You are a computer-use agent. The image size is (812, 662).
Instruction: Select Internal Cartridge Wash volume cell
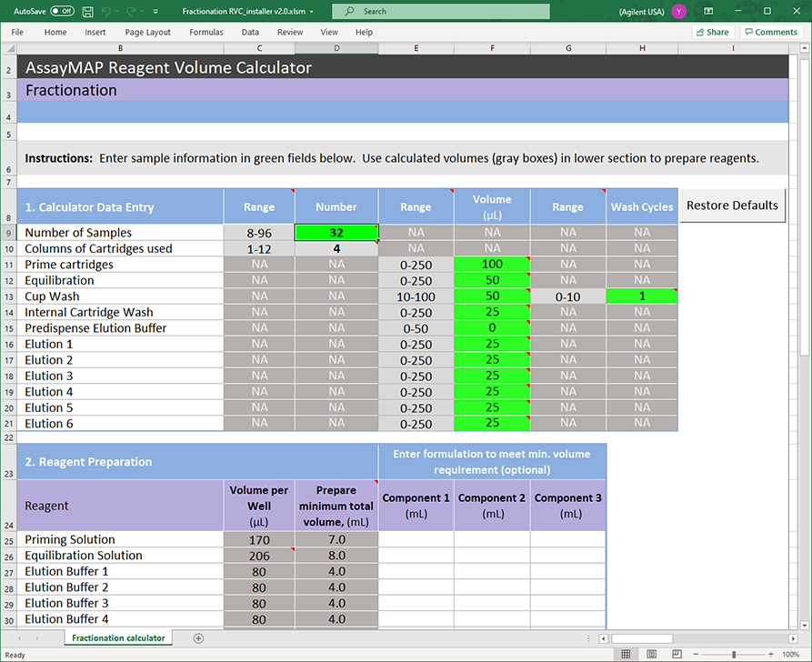(492, 312)
